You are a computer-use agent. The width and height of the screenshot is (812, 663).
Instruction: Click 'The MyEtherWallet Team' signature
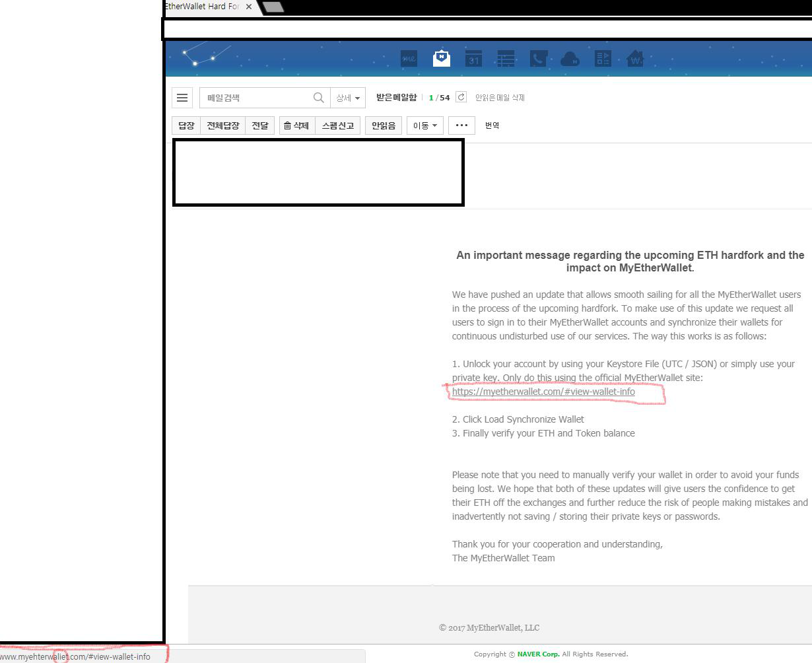click(x=504, y=558)
